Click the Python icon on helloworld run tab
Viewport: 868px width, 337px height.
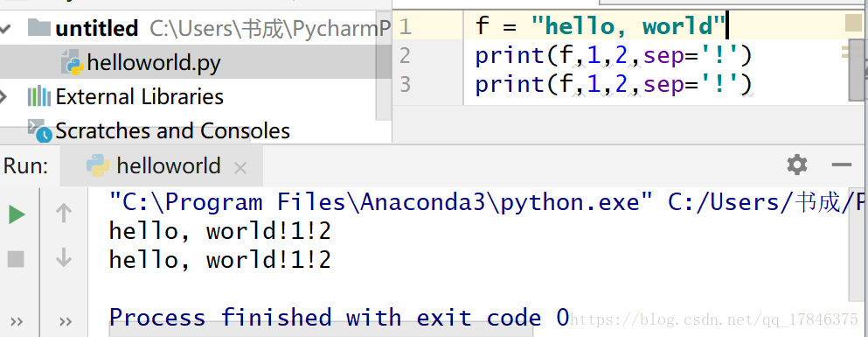click(x=97, y=165)
